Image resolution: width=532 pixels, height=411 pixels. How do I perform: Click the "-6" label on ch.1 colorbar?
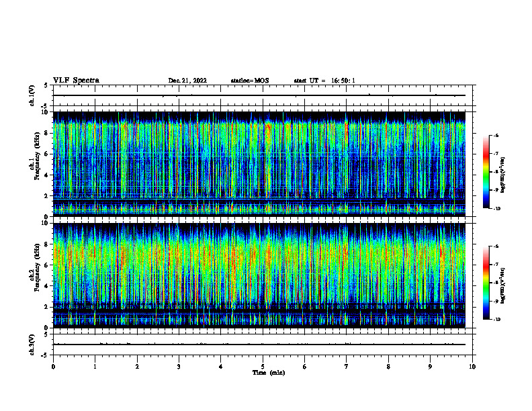click(x=496, y=135)
